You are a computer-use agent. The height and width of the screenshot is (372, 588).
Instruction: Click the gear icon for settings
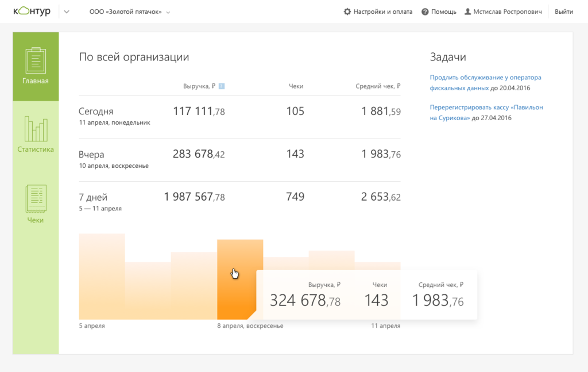pos(347,11)
